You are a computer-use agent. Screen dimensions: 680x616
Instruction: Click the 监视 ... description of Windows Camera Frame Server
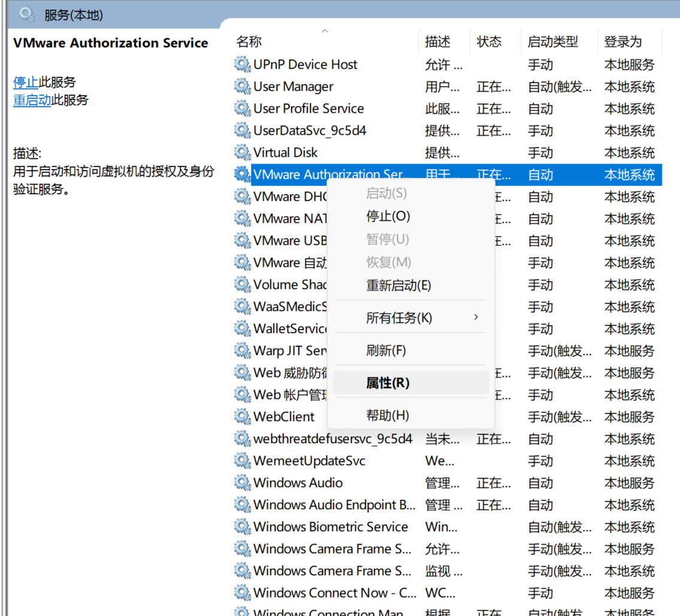tap(444, 571)
